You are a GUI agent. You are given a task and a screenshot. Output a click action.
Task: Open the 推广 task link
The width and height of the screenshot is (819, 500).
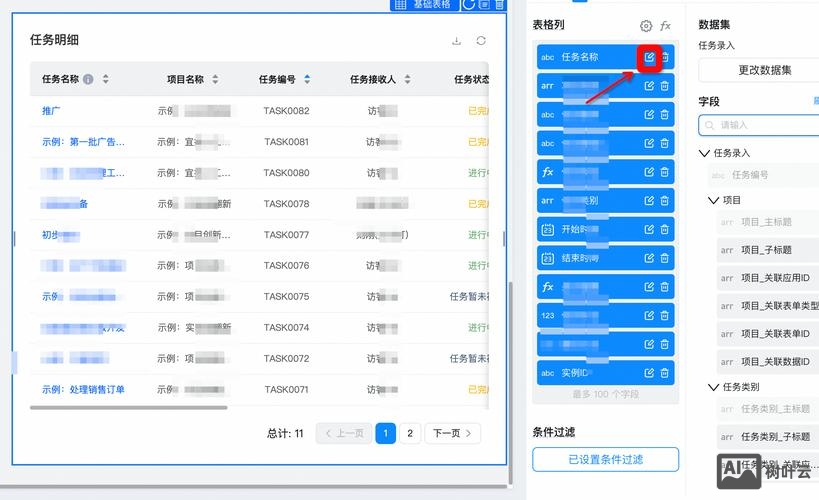(x=51, y=111)
